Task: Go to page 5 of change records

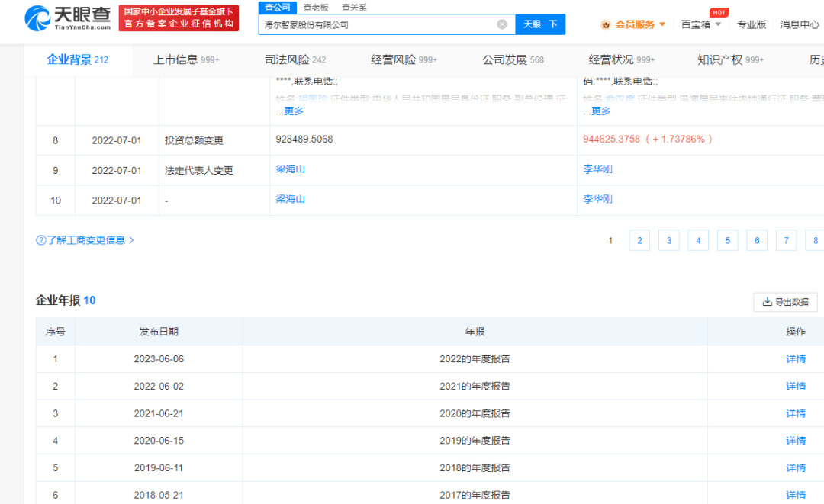Action: (x=728, y=240)
